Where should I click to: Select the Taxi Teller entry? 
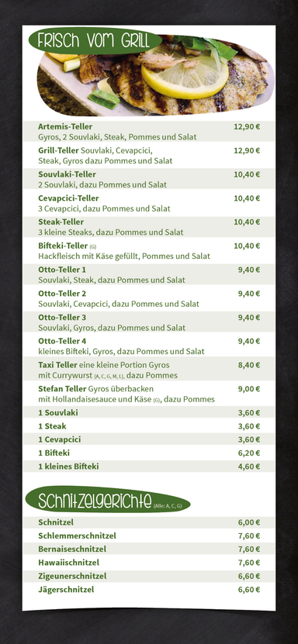click(x=149, y=370)
